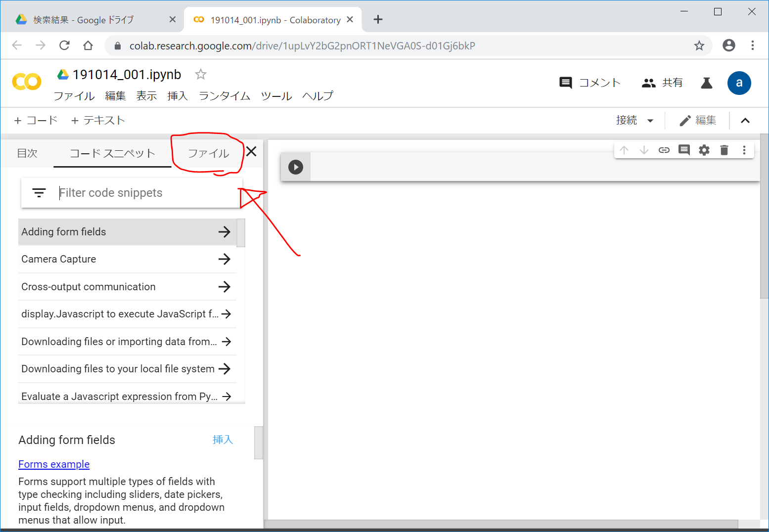Close the left side panel

click(x=251, y=152)
